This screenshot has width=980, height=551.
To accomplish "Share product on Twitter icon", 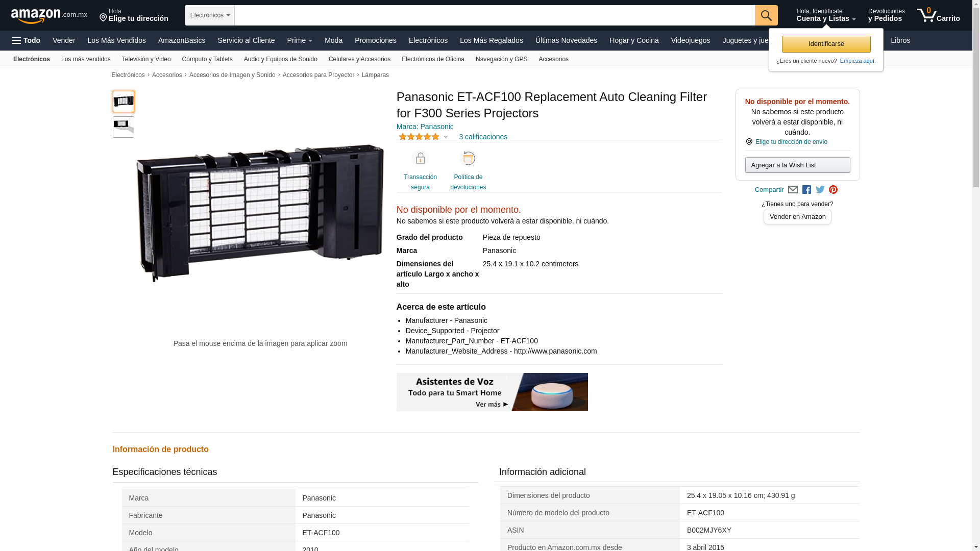I will (820, 190).
